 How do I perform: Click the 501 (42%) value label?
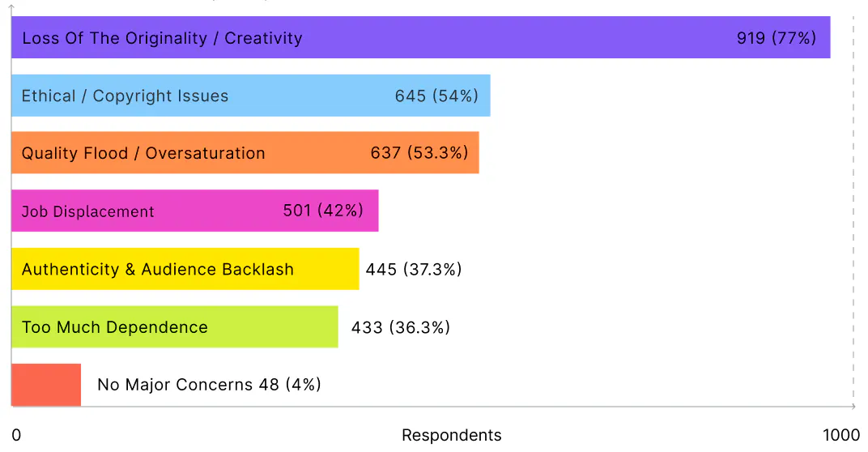(323, 211)
